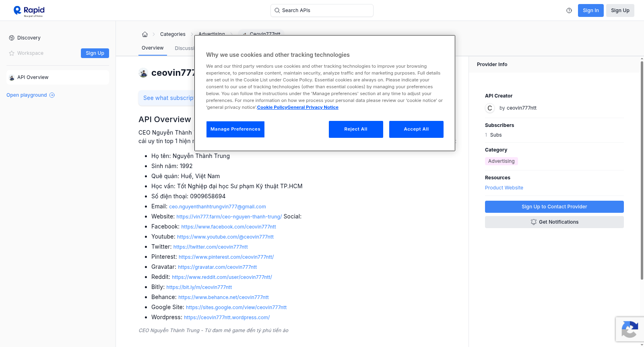This screenshot has height=347, width=644.
Task: Focus the Search APIs field
Action: [322, 10]
